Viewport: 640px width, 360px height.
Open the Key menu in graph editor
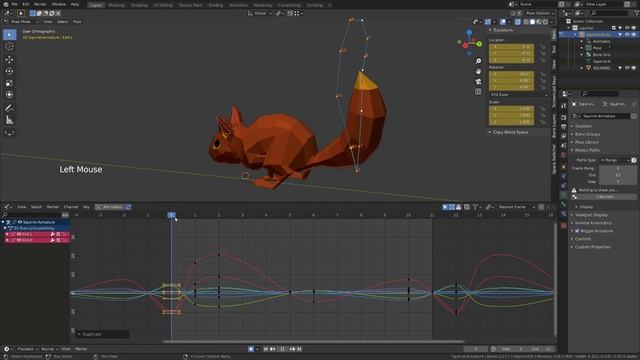tap(86, 207)
